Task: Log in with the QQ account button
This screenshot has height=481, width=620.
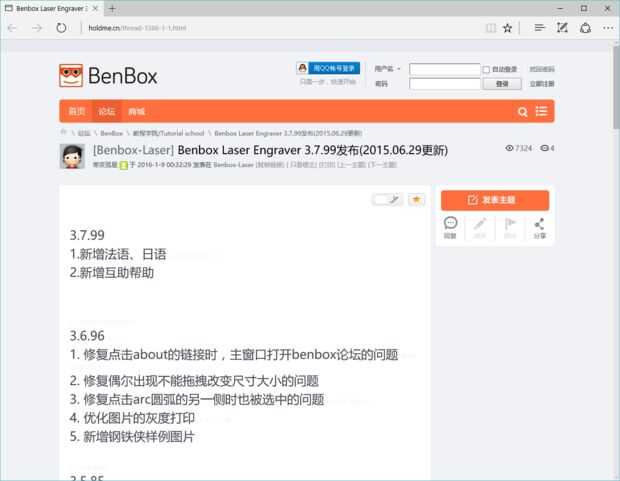Action: (x=328, y=68)
